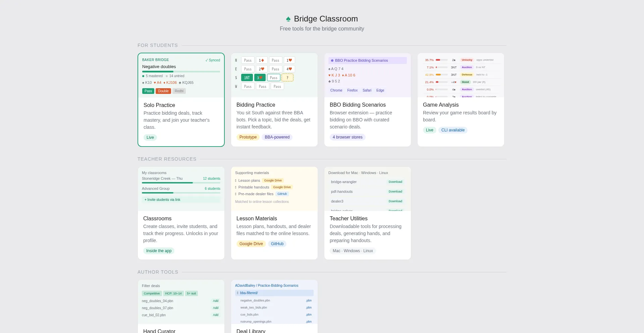This screenshot has width=644, height=333.
Task: Click the GitHub tag under Lesson Materials
Action: click(x=277, y=244)
